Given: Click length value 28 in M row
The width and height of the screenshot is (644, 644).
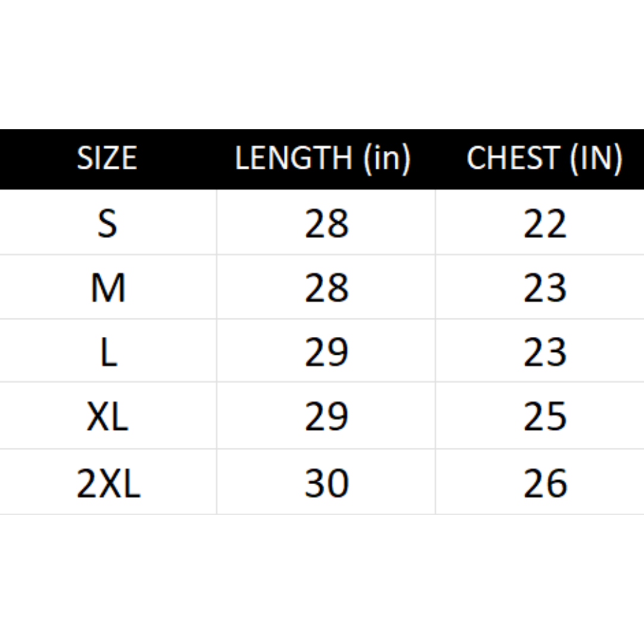Looking at the screenshot, I should click(x=326, y=289).
